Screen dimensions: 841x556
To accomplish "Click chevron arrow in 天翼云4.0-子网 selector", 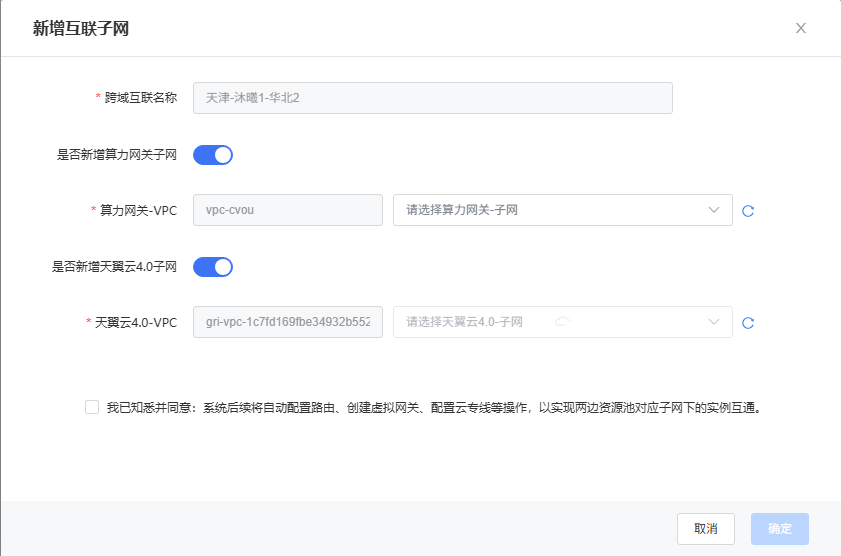I will 714,322.
